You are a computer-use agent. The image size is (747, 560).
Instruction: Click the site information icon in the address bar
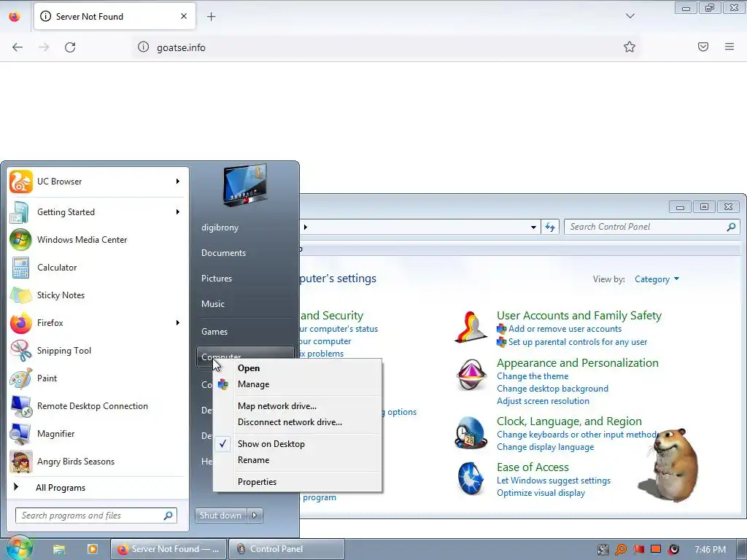pos(144,47)
